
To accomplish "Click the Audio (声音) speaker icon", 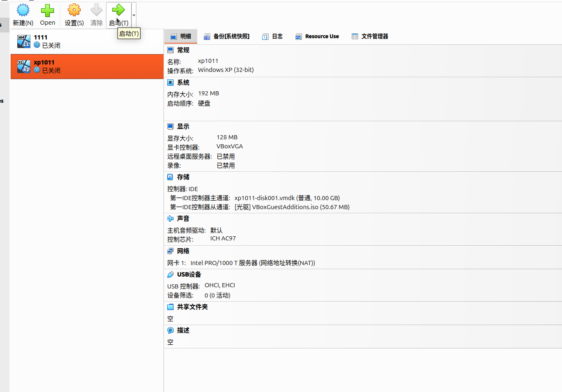I will [x=170, y=219].
